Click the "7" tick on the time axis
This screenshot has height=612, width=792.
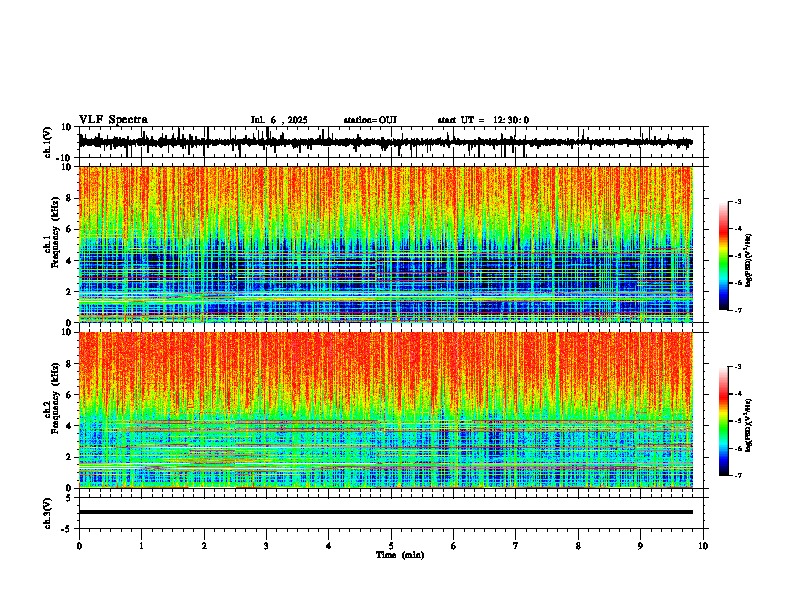(516, 546)
